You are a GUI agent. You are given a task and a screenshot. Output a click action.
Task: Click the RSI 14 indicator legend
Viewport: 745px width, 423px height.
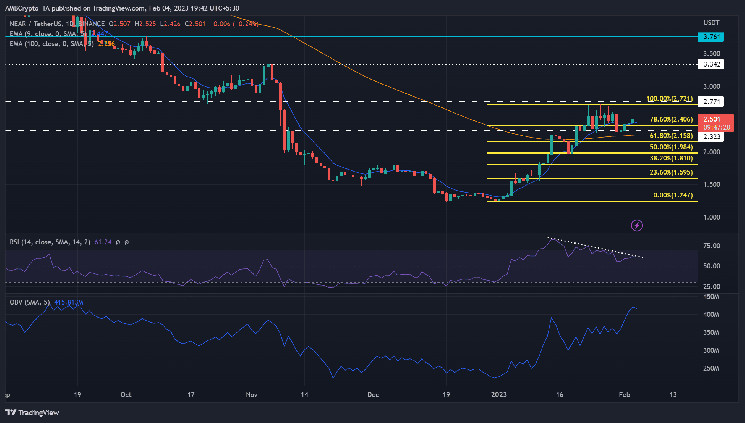click(x=50, y=243)
